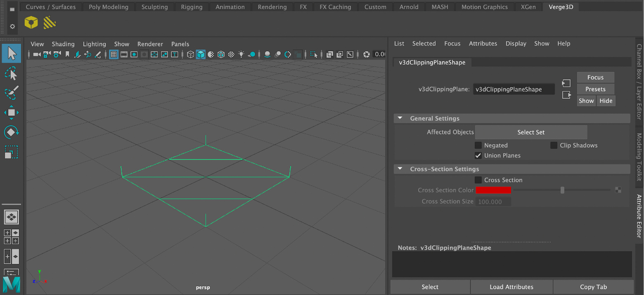
Task: Activate the Scale tool
Action: (x=12, y=152)
